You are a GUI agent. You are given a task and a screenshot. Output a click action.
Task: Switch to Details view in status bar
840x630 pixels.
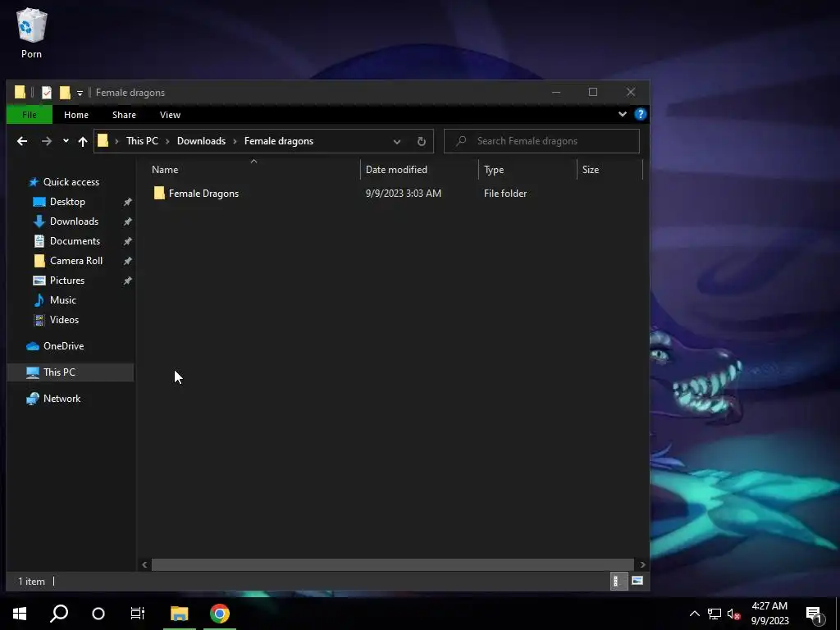pyautogui.click(x=619, y=582)
